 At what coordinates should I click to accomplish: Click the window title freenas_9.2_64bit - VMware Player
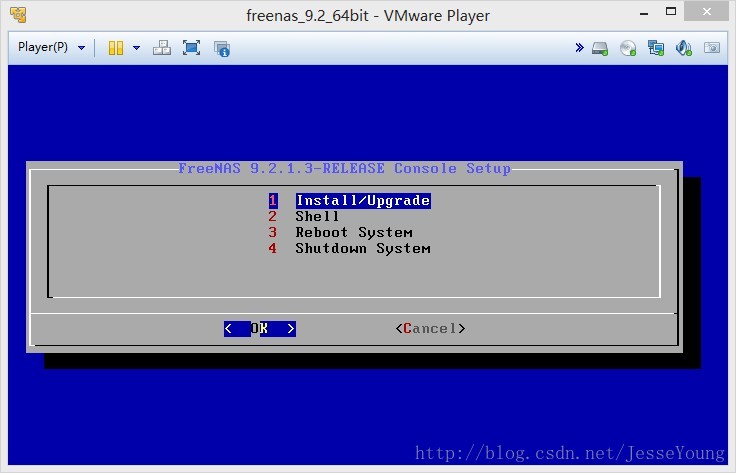(368, 15)
